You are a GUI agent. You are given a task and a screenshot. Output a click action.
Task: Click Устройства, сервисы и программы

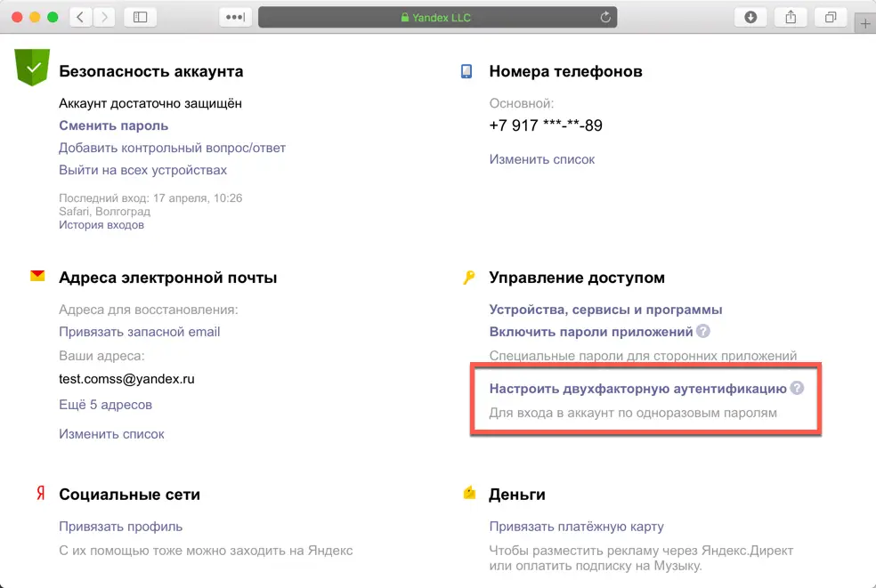pos(605,310)
